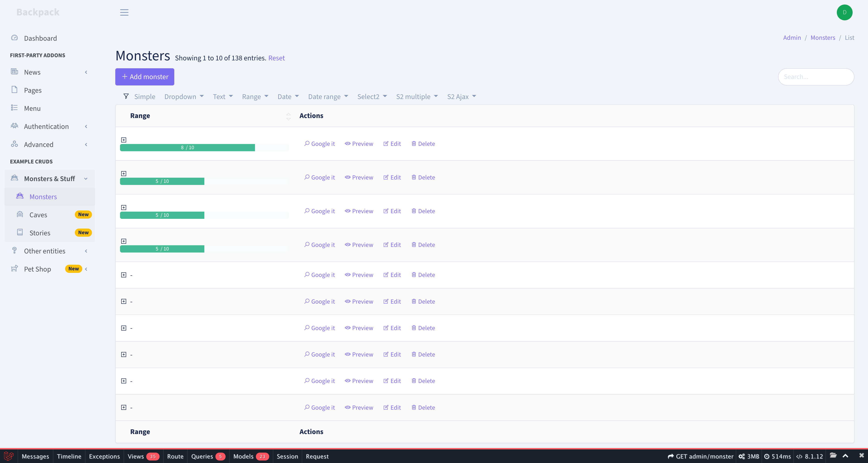868x463 pixels.
Task: Click the filter funnel icon
Action: click(x=126, y=96)
